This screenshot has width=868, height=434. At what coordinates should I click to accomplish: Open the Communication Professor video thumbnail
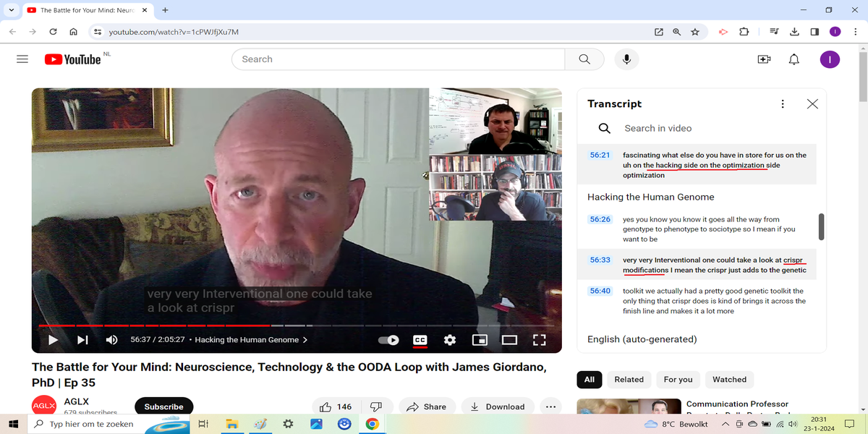click(x=629, y=407)
